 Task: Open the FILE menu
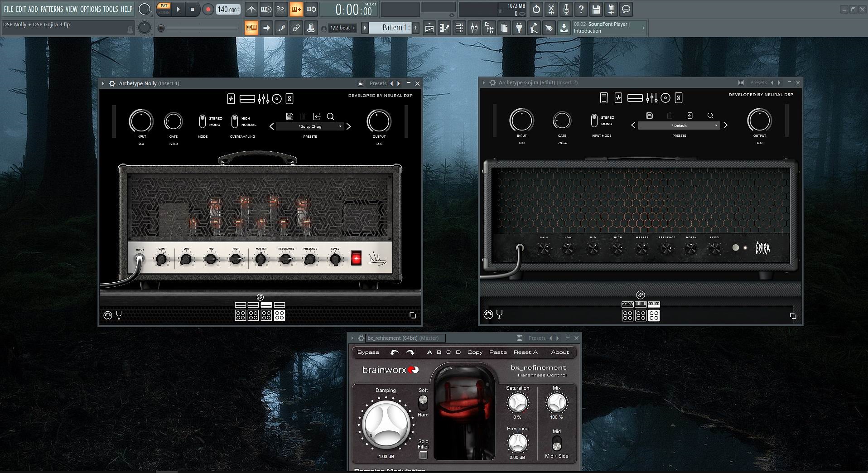[9, 9]
